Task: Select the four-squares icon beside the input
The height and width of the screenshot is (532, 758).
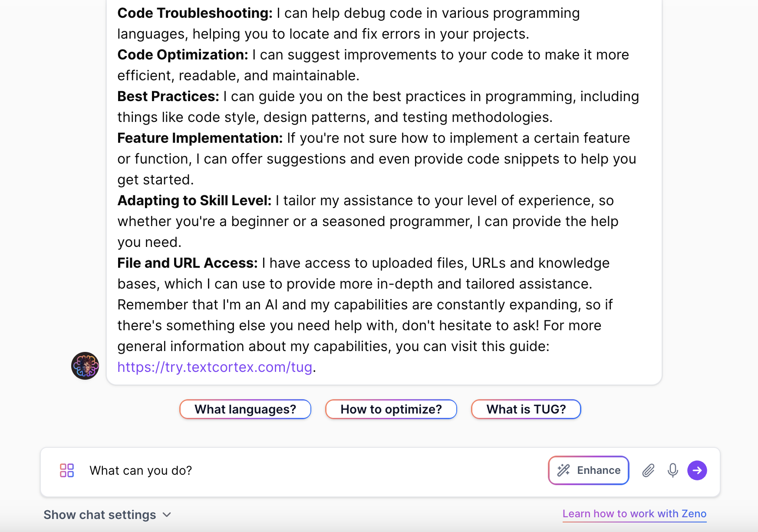Action: pos(66,470)
